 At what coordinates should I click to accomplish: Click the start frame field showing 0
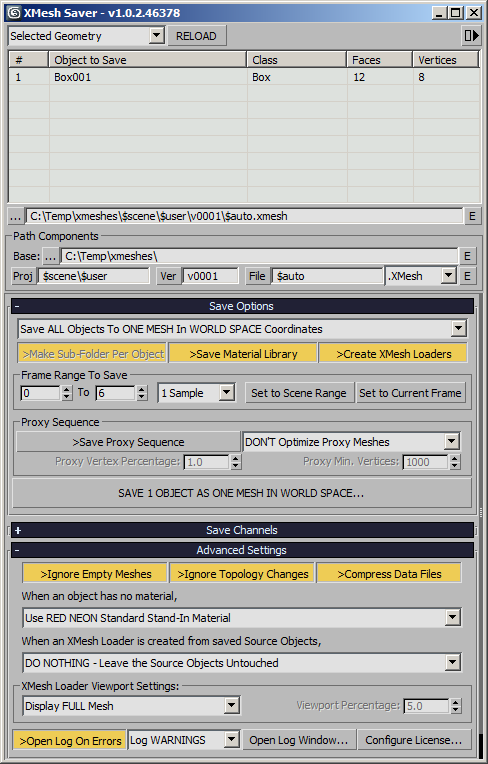[40, 393]
